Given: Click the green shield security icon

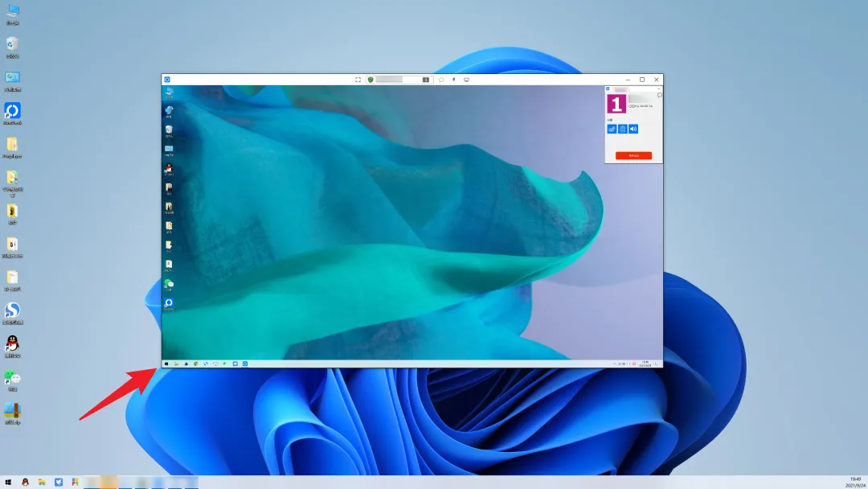Looking at the screenshot, I should 371,80.
